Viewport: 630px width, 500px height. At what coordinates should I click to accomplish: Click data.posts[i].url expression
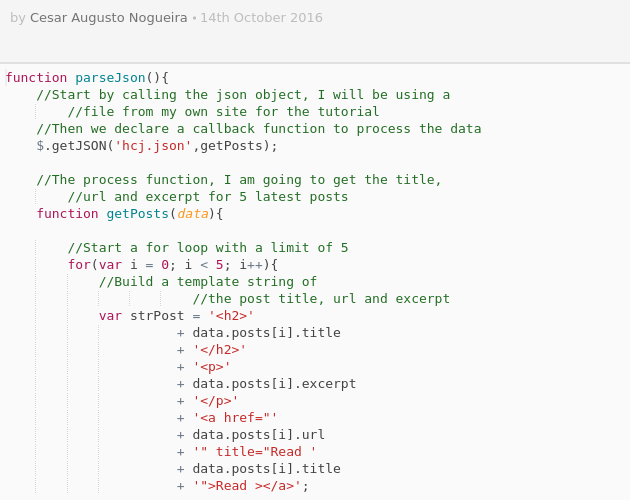tap(258, 435)
